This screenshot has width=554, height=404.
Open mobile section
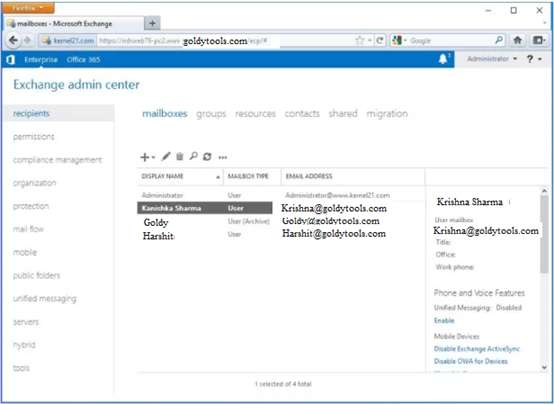pyautogui.click(x=25, y=252)
